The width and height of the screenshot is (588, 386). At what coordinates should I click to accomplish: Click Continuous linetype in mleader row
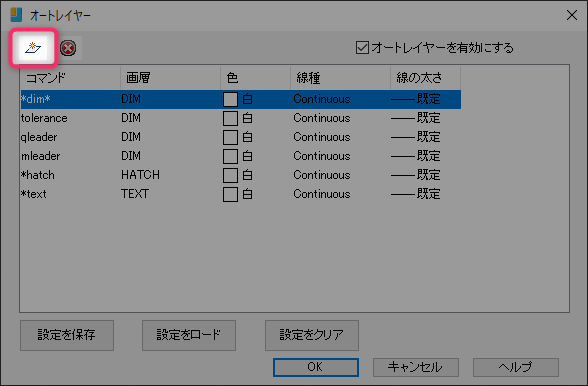point(322,156)
